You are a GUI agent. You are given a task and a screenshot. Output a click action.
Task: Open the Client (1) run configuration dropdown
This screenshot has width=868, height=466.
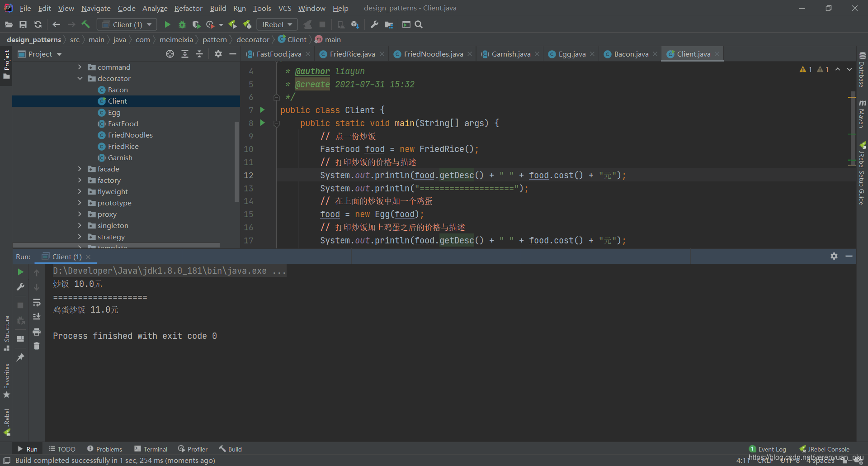tap(127, 24)
